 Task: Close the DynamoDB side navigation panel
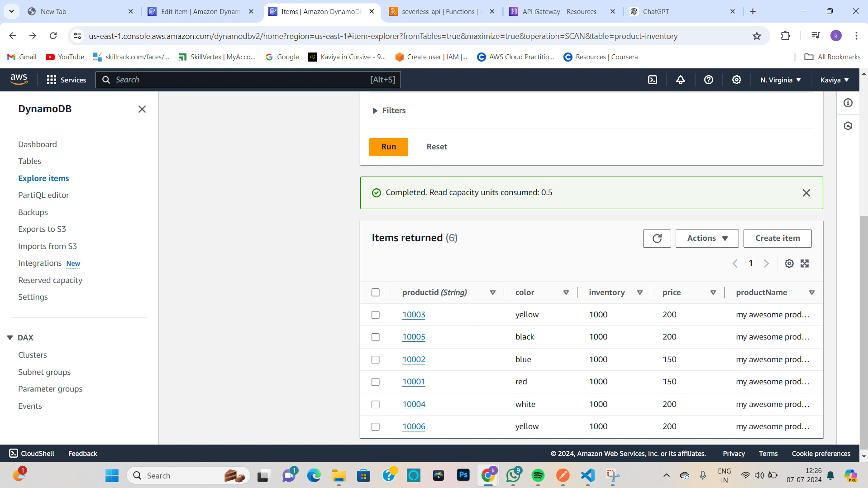tap(142, 109)
